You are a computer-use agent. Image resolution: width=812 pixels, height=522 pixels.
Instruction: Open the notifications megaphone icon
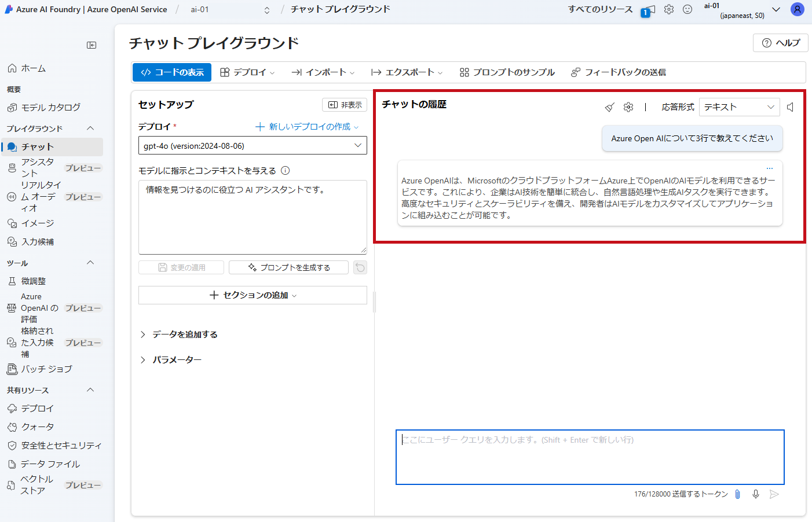tap(649, 10)
